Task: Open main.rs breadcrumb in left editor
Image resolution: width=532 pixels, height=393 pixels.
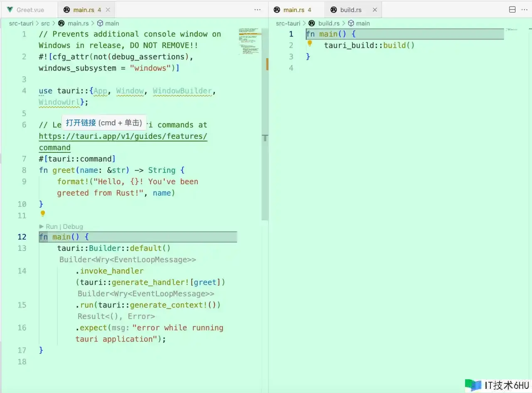Action: pyautogui.click(x=78, y=23)
